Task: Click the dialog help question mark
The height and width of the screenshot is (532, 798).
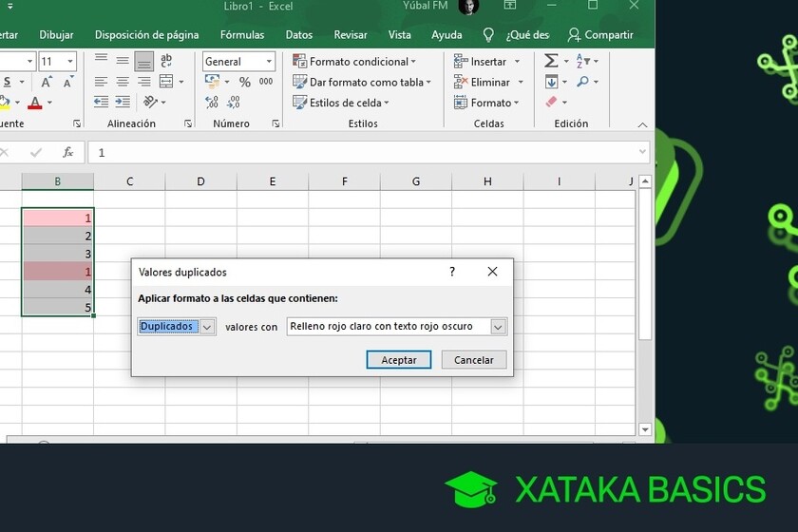Action: click(x=452, y=272)
